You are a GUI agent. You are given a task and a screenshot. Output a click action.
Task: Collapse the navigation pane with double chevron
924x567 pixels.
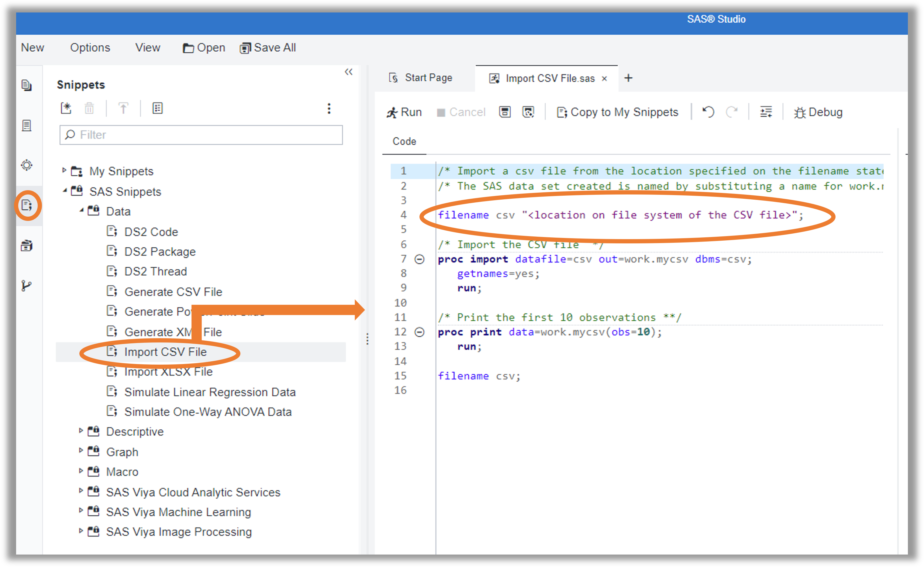[349, 72]
